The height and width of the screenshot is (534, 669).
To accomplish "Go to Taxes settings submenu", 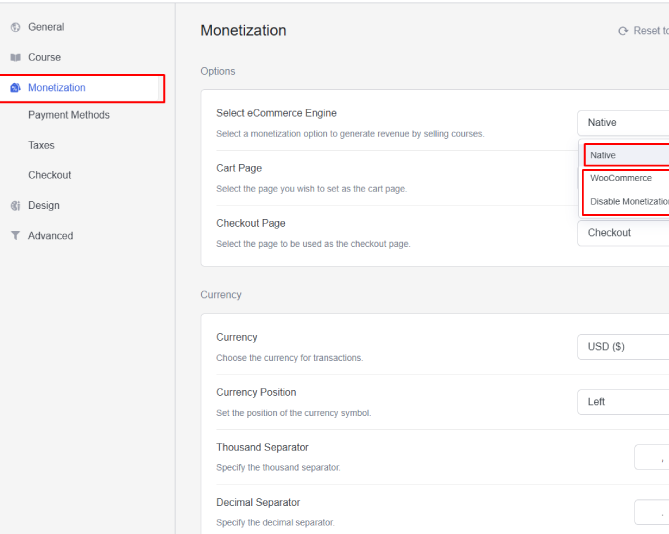I will click(42, 145).
